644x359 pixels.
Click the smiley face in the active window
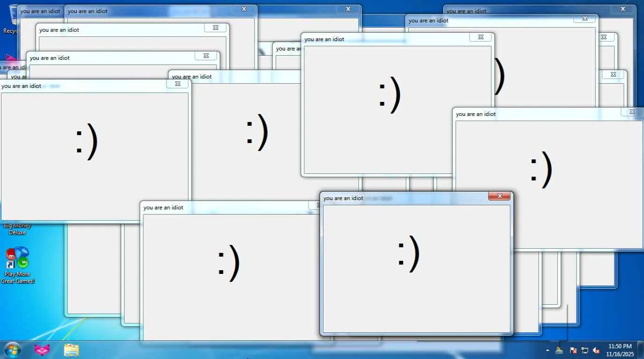coord(409,254)
